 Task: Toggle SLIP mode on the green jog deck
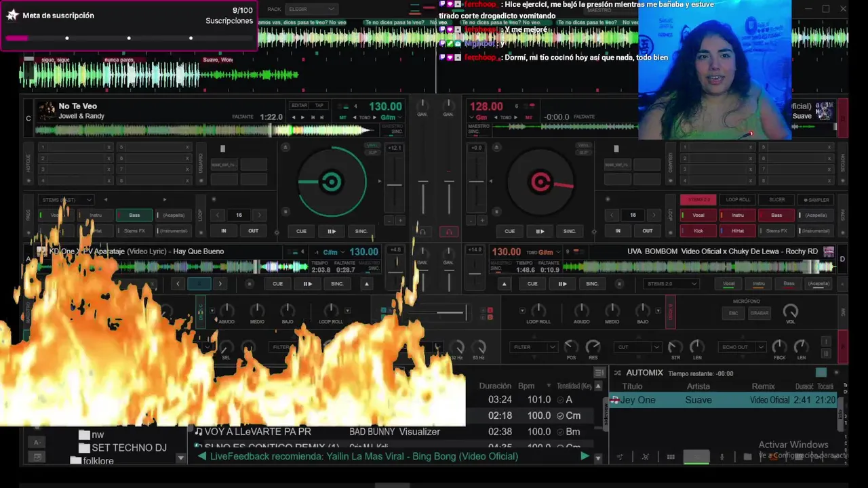372,152
